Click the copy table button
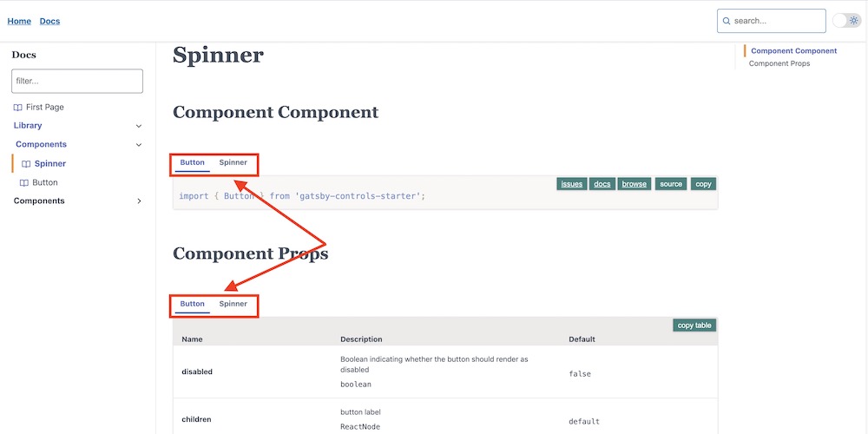The height and width of the screenshot is (434, 868). click(694, 325)
